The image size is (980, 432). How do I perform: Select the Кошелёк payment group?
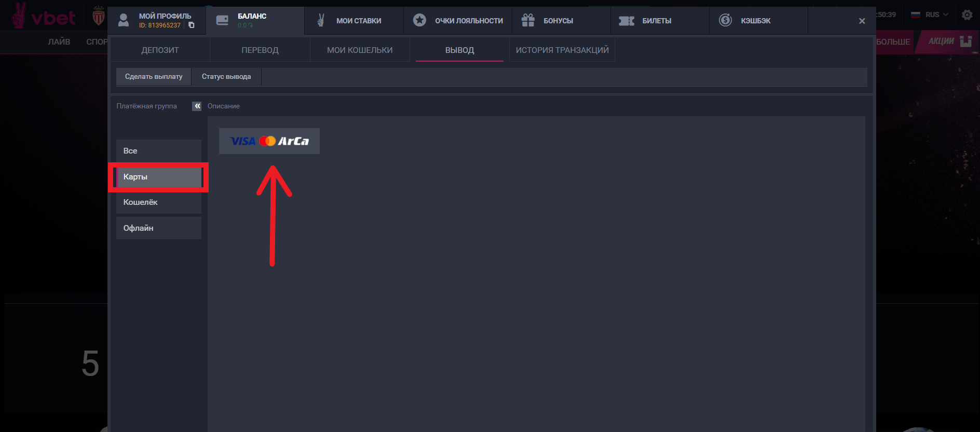(x=159, y=202)
